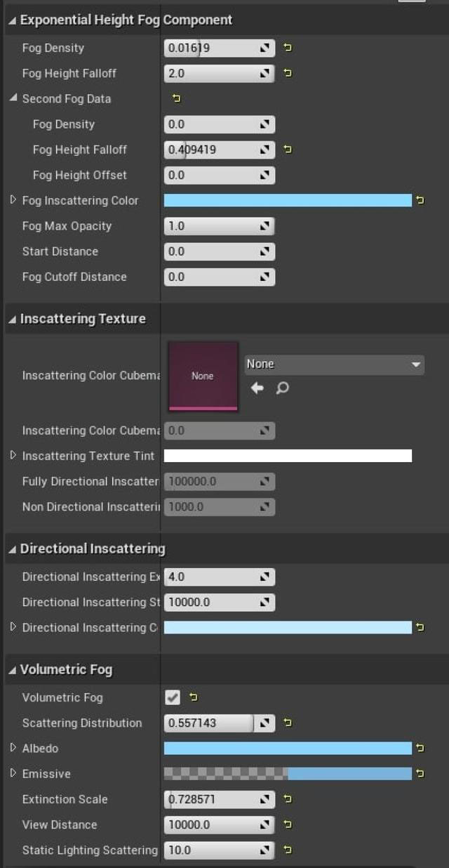The height and width of the screenshot is (868, 449).
Task: Expand the Albedo color property
Action: point(13,748)
